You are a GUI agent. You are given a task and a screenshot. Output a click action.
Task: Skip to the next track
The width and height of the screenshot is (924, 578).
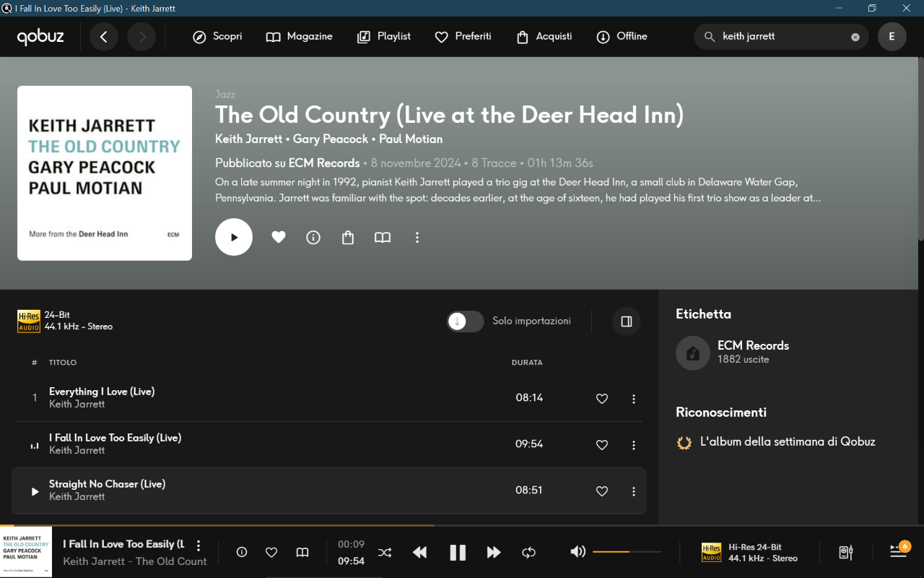[x=494, y=553]
